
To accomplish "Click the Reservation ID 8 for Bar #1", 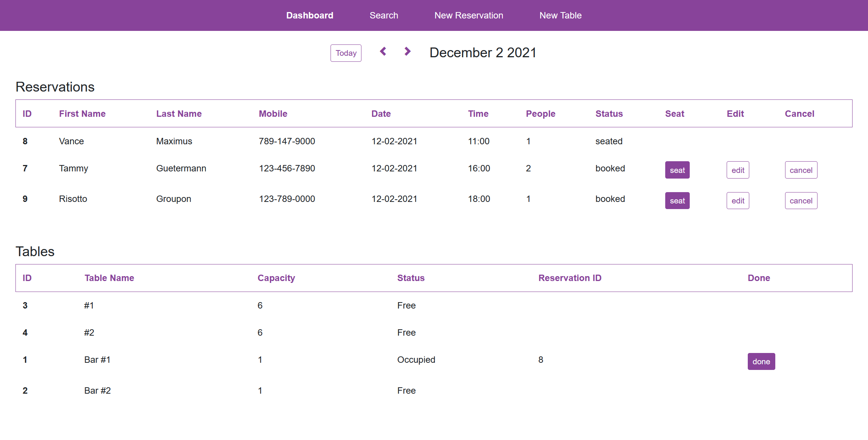I will coord(541,360).
